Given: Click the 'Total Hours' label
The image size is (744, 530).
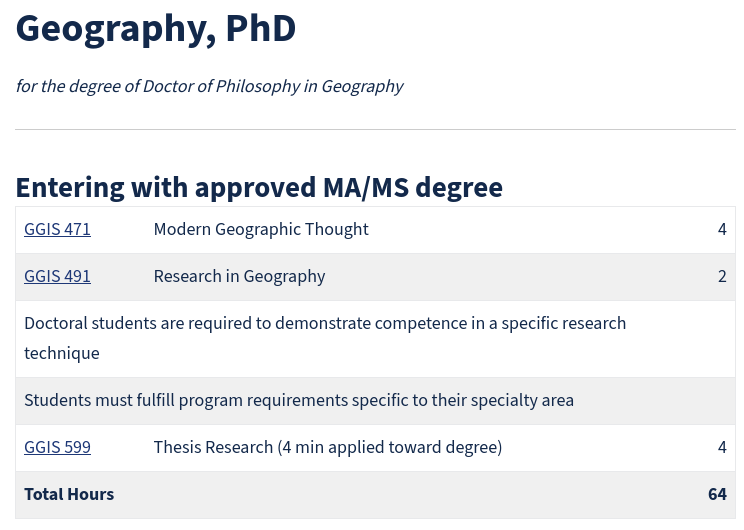Looking at the screenshot, I should (69, 494).
